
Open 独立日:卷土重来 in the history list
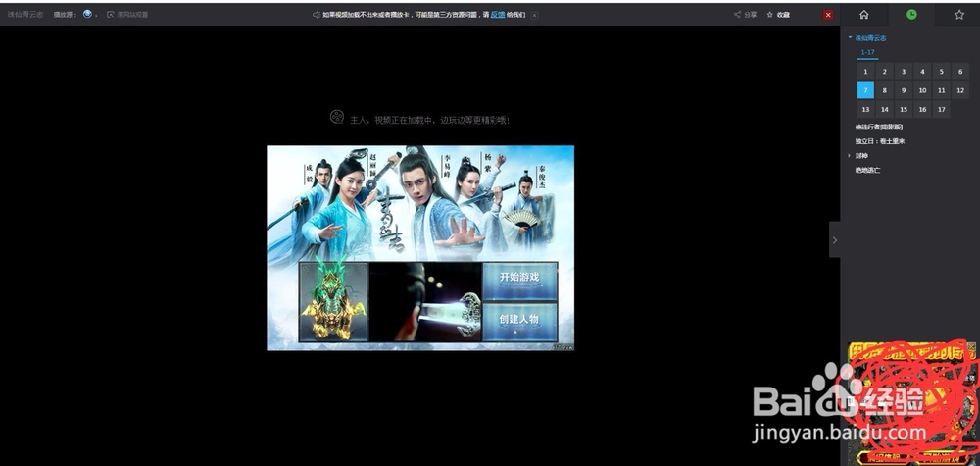[x=880, y=141]
